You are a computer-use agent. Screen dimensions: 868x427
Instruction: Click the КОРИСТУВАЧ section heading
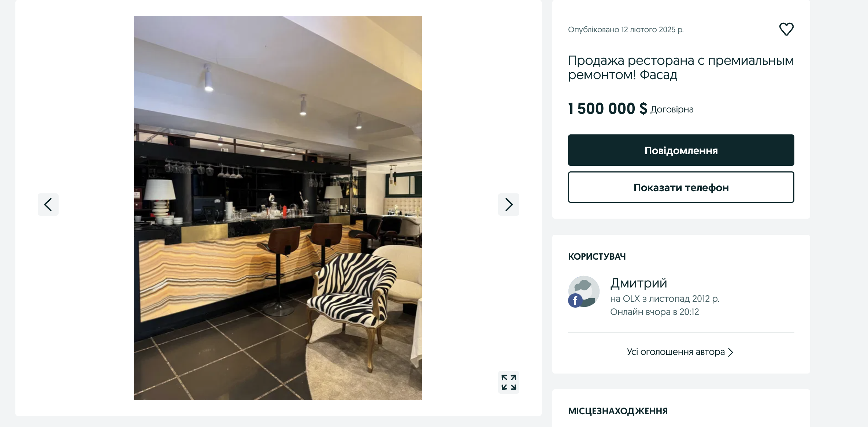tap(597, 257)
